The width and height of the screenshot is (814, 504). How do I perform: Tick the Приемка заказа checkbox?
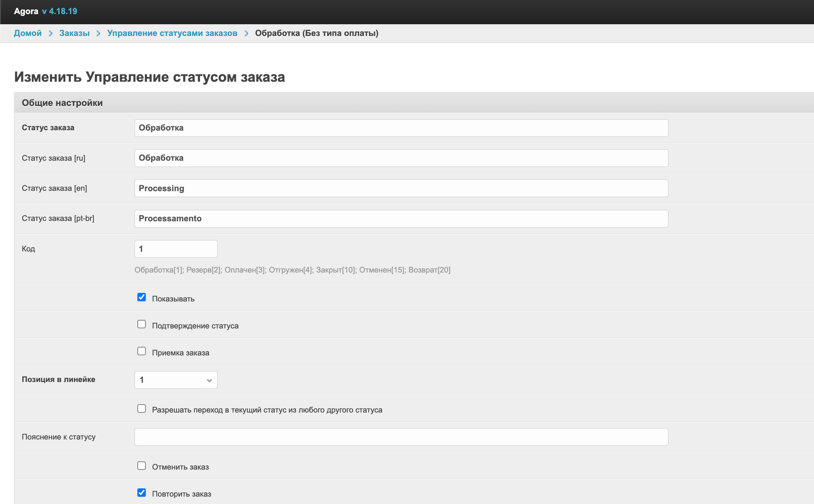pos(142,352)
